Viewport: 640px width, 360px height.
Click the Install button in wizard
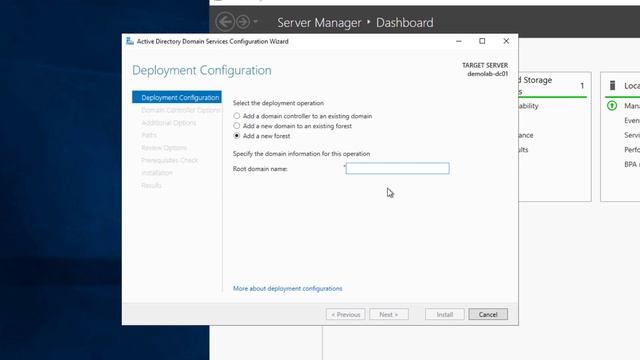pyautogui.click(x=444, y=314)
